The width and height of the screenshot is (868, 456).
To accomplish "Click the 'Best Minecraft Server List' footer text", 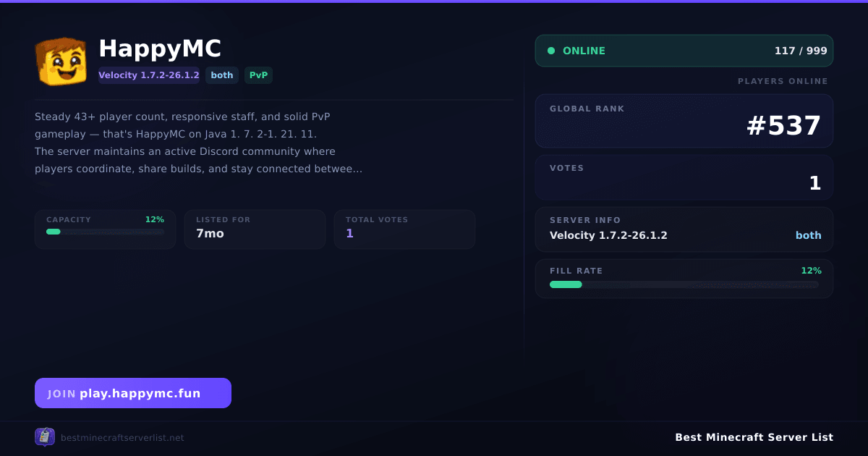I will [x=754, y=437].
